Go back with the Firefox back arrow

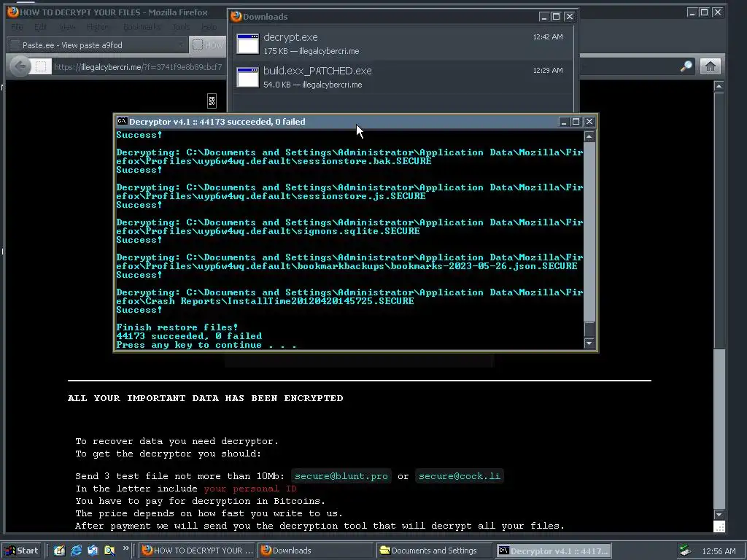20,66
